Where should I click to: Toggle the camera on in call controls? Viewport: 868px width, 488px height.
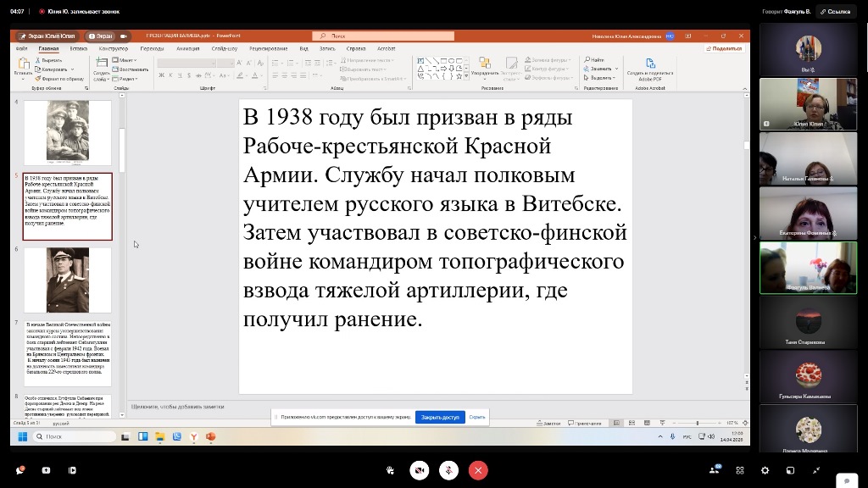419,470
